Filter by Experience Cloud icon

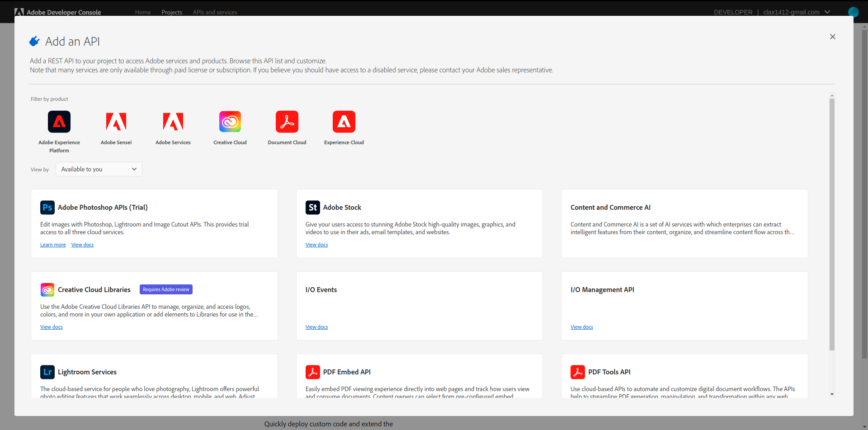[344, 122]
